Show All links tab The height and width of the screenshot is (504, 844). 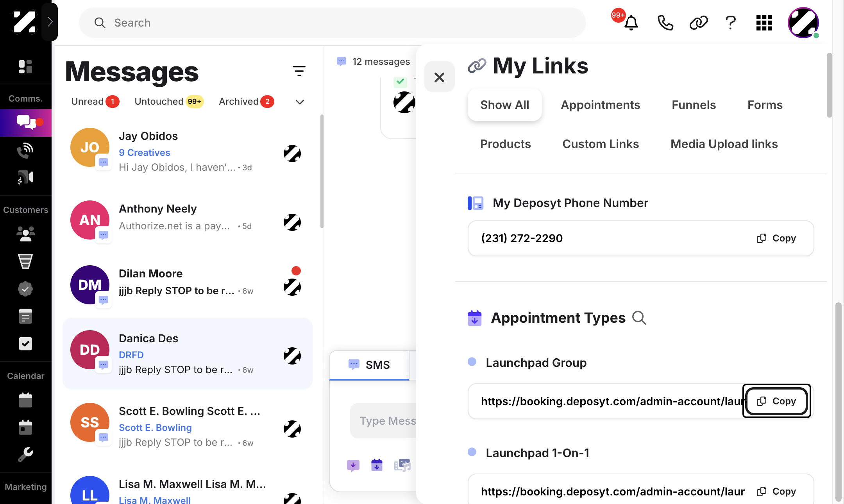tap(504, 105)
